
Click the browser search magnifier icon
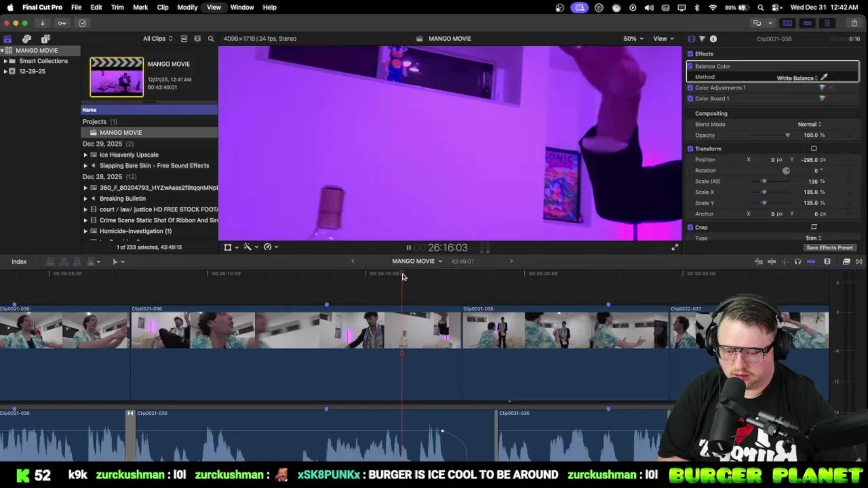pos(211,39)
